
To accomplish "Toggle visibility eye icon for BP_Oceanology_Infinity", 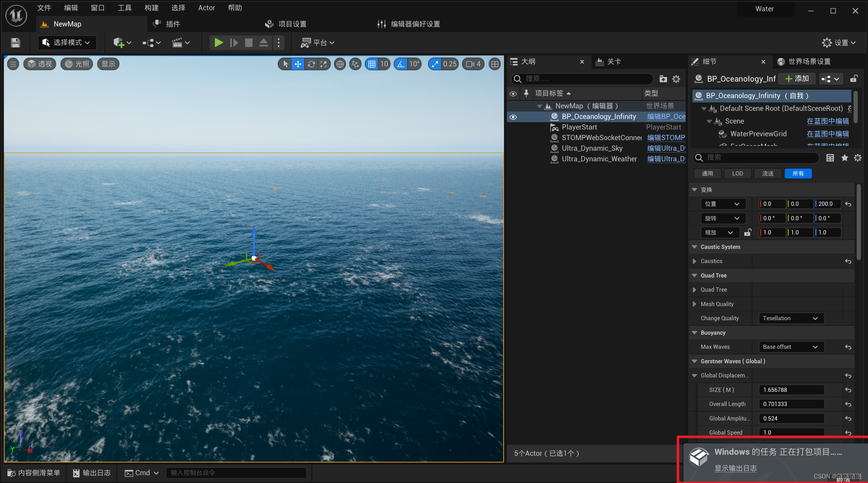I will tap(512, 117).
